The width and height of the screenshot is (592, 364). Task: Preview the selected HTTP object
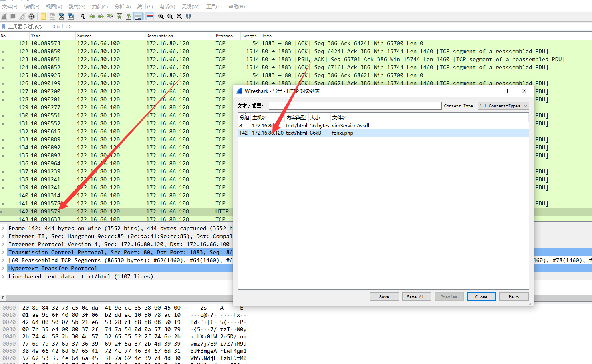coord(449,296)
